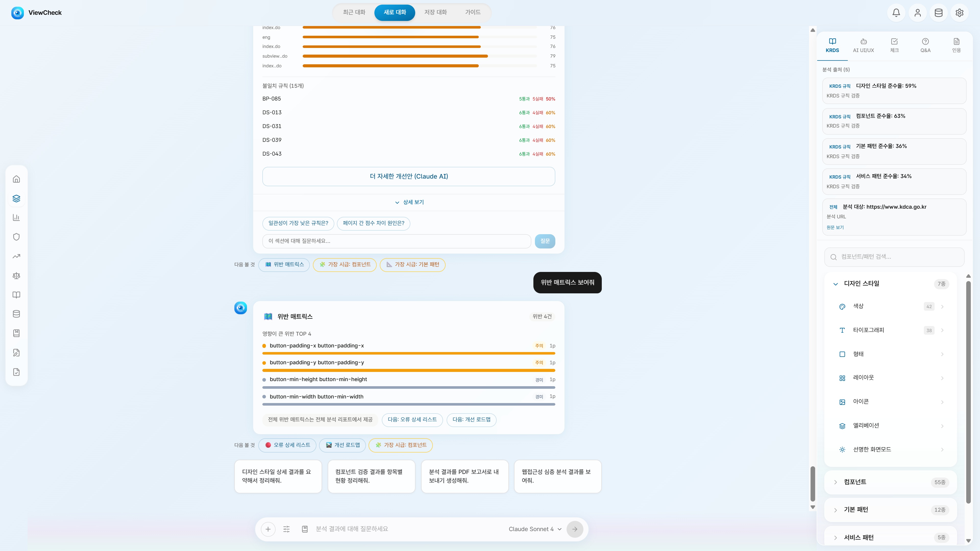
Task: Click the 위반 매트릭스 suggestion chip
Action: tap(284, 265)
